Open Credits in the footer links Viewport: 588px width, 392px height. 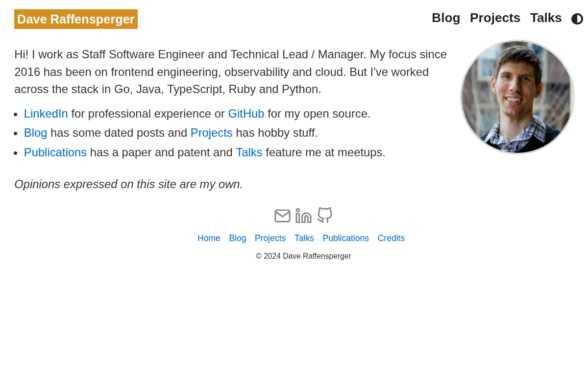tap(391, 238)
